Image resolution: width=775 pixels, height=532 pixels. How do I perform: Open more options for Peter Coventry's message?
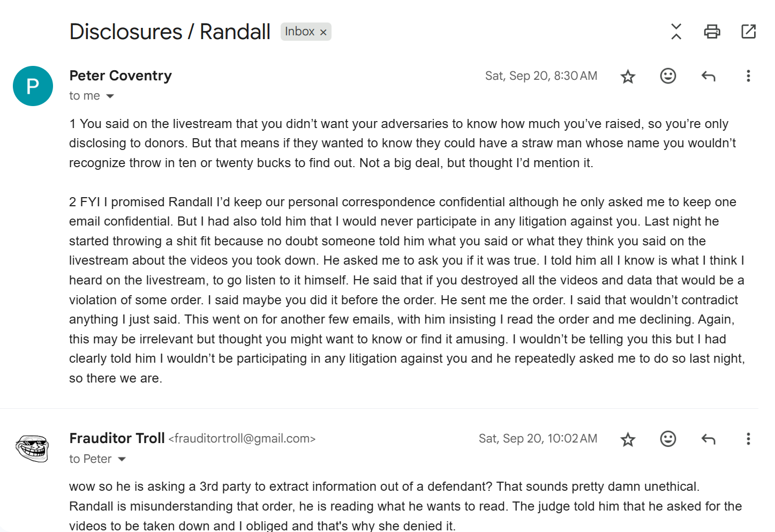click(748, 76)
